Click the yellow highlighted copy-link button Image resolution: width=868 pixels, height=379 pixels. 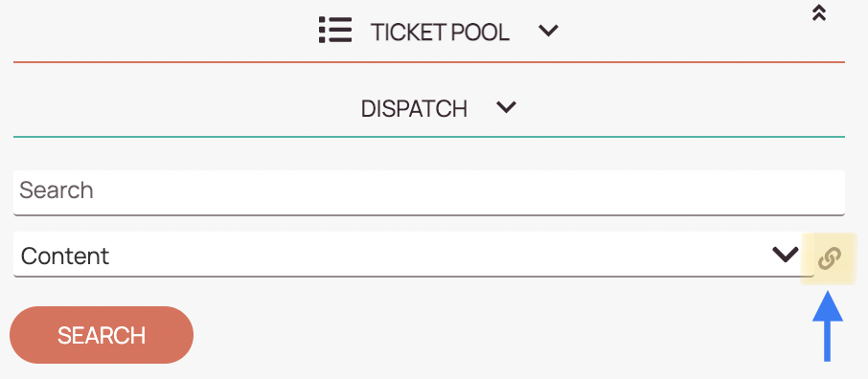pyautogui.click(x=830, y=258)
